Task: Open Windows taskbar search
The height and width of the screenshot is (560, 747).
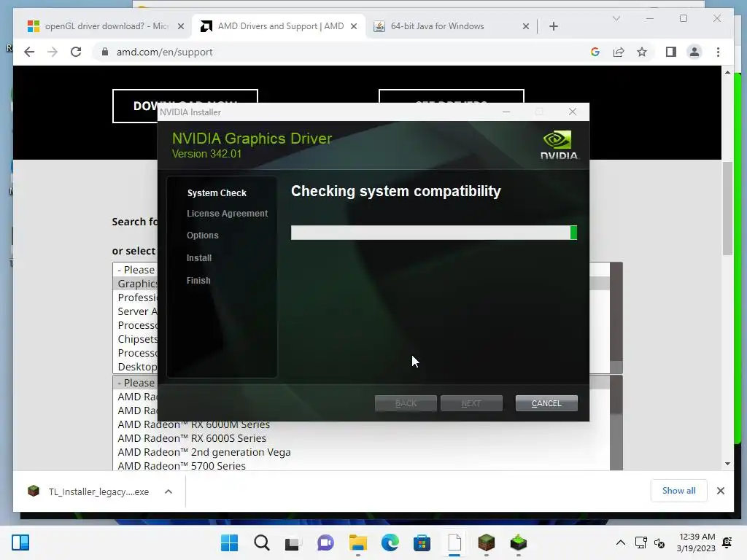Action: click(262, 542)
